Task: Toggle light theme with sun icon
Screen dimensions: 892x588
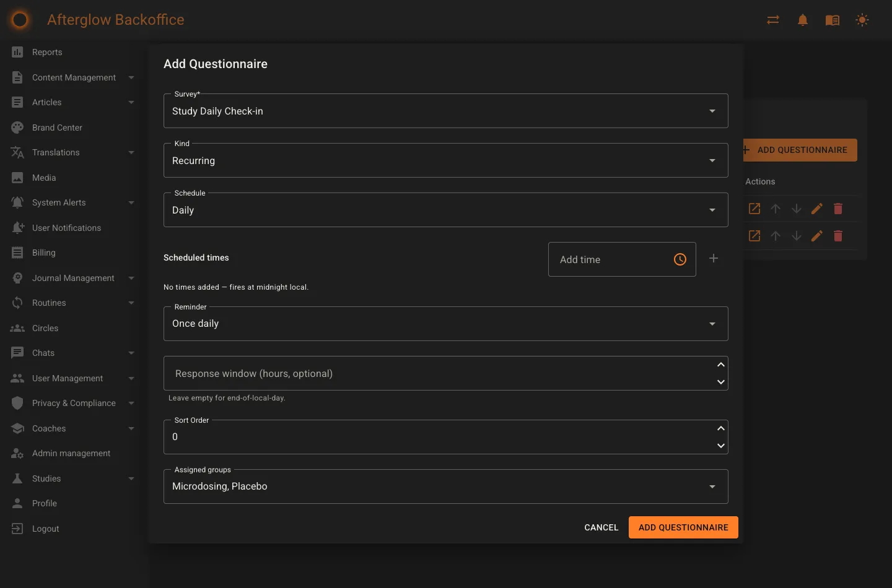Action: (x=862, y=20)
